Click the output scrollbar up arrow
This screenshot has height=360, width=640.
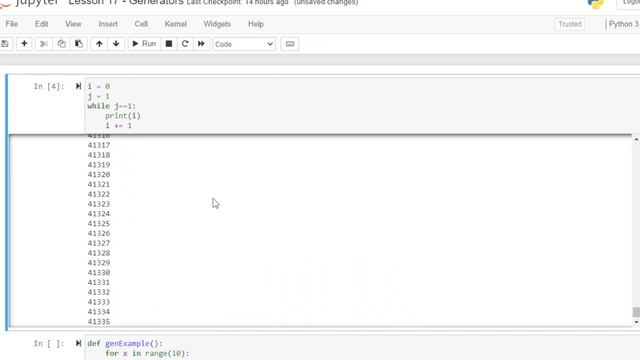point(636,140)
